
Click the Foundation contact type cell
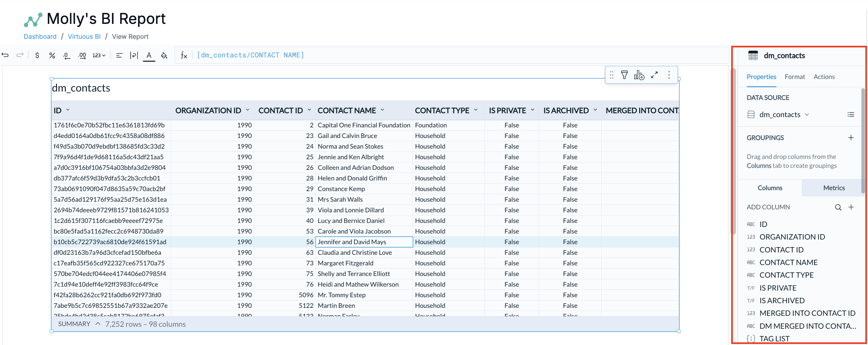449,125
